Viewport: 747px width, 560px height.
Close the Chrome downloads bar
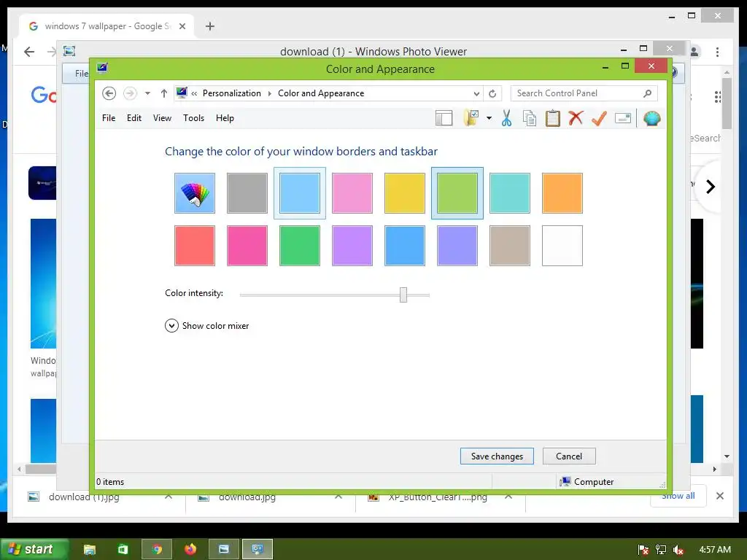[x=720, y=496]
